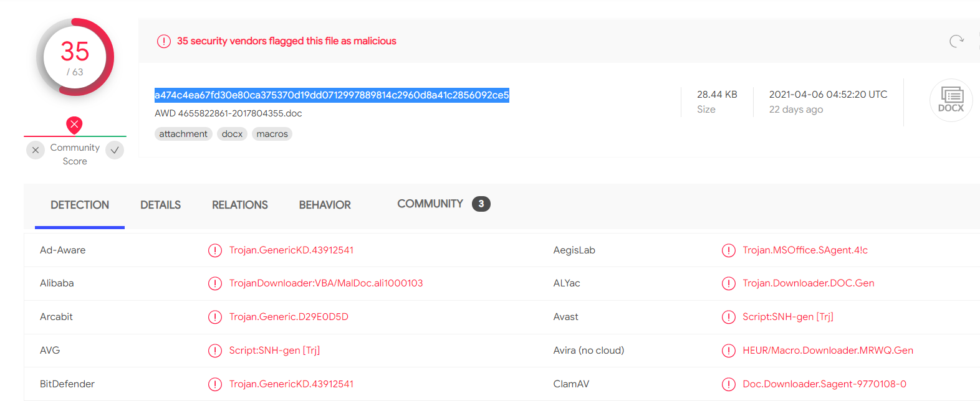Screen dimensions: 980x401
Task: Select the Detection tab
Action: (80, 205)
